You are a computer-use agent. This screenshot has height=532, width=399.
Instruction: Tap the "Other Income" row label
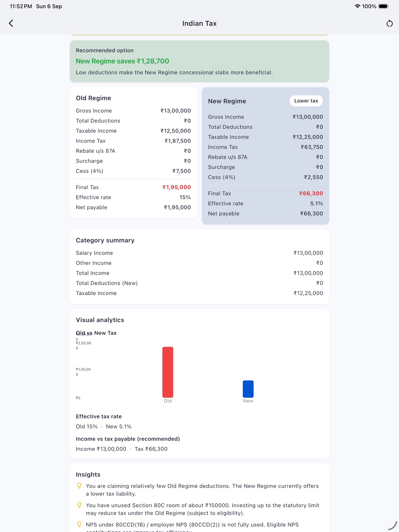click(x=94, y=263)
